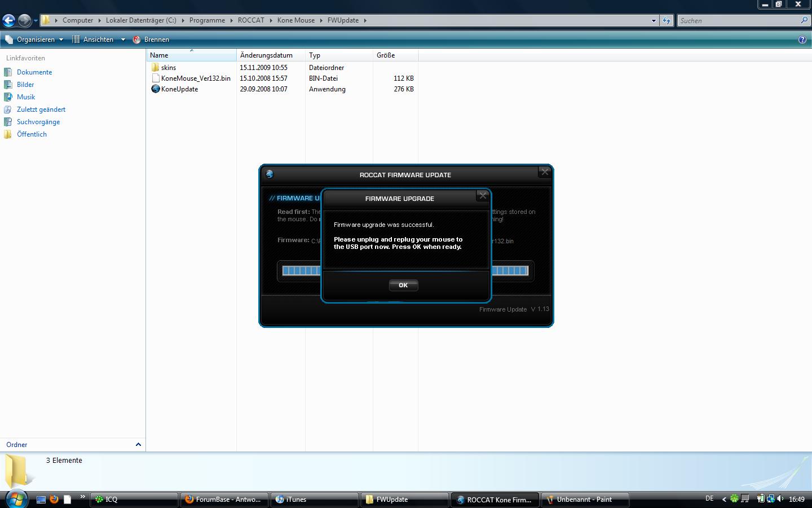
Task: Click ROCCAT in the breadcrumb path
Action: [x=251, y=20]
